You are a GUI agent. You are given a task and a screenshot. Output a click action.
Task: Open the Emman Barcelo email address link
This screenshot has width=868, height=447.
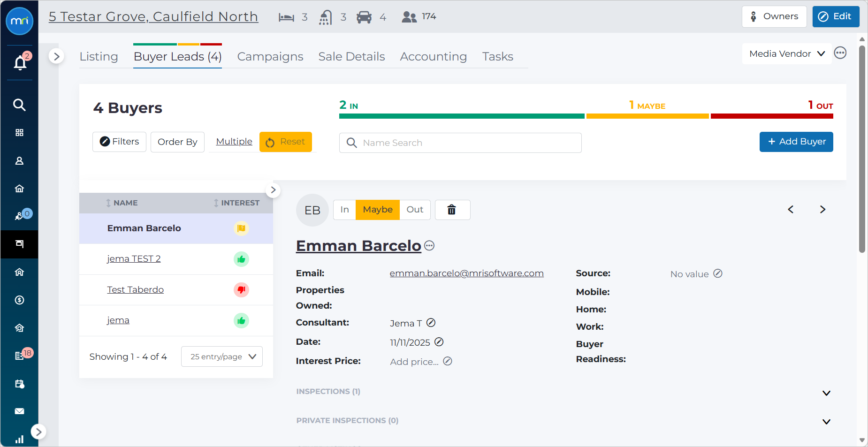pyautogui.click(x=466, y=273)
